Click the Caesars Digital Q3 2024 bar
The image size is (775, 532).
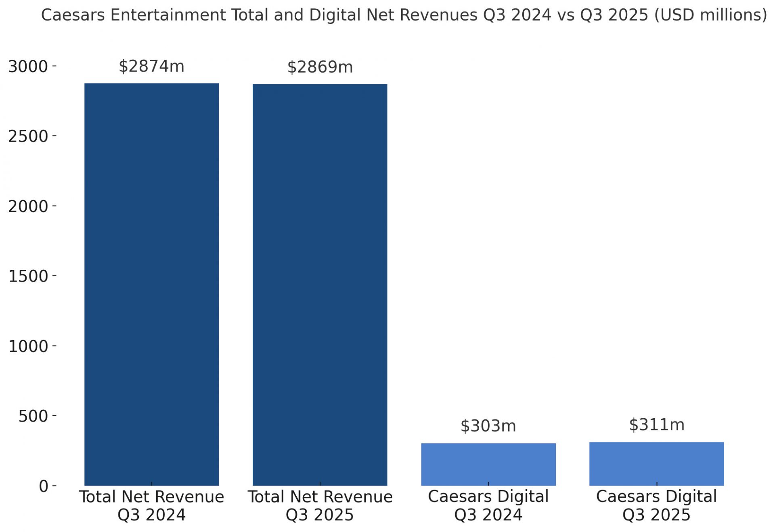[x=488, y=464]
